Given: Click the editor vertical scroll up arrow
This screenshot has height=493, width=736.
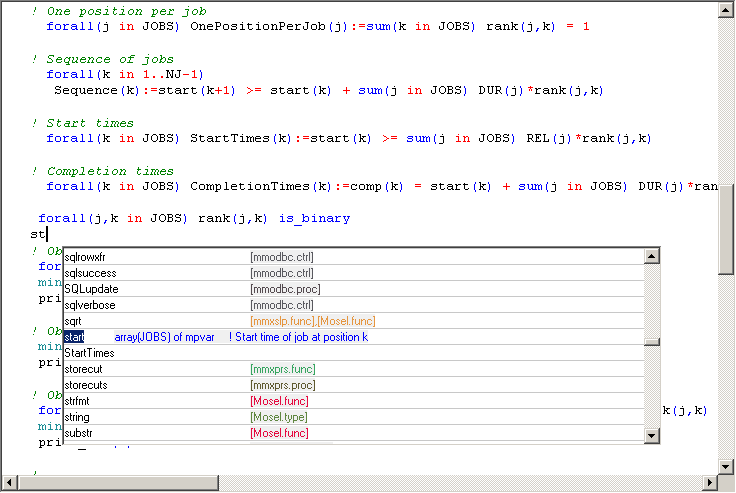Looking at the screenshot, I should pyautogui.click(x=727, y=9).
